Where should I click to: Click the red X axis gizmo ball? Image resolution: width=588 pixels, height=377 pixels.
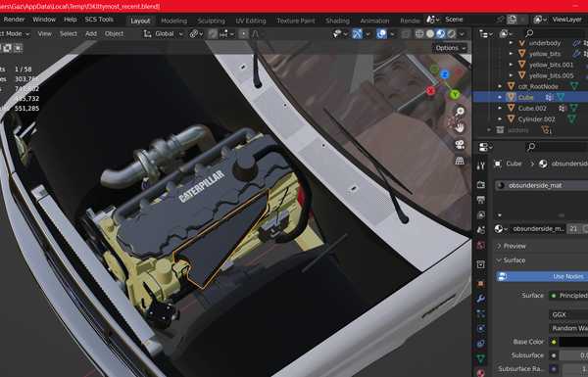pyautogui.click(x=430, y=91)
